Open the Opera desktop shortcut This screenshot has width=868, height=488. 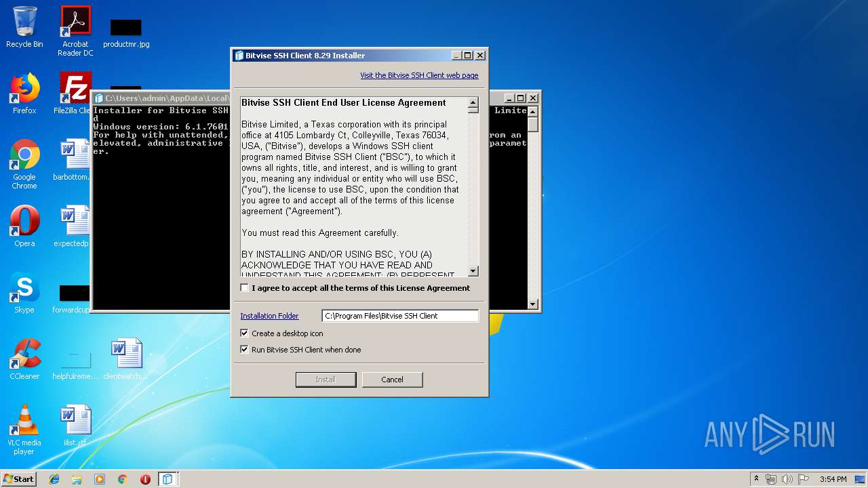click(x=24, y=226)
